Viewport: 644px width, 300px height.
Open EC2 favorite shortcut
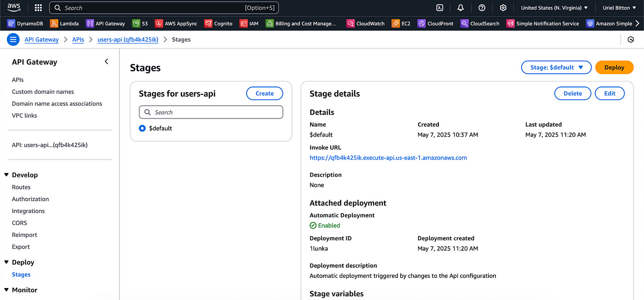click(x=401, y=23)
